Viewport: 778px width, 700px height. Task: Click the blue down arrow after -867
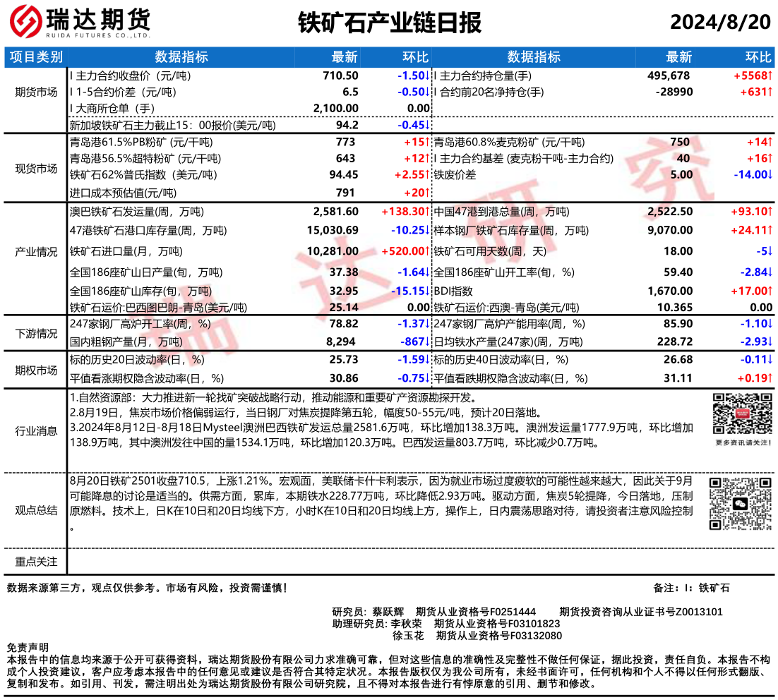click(x=428, y=342)
